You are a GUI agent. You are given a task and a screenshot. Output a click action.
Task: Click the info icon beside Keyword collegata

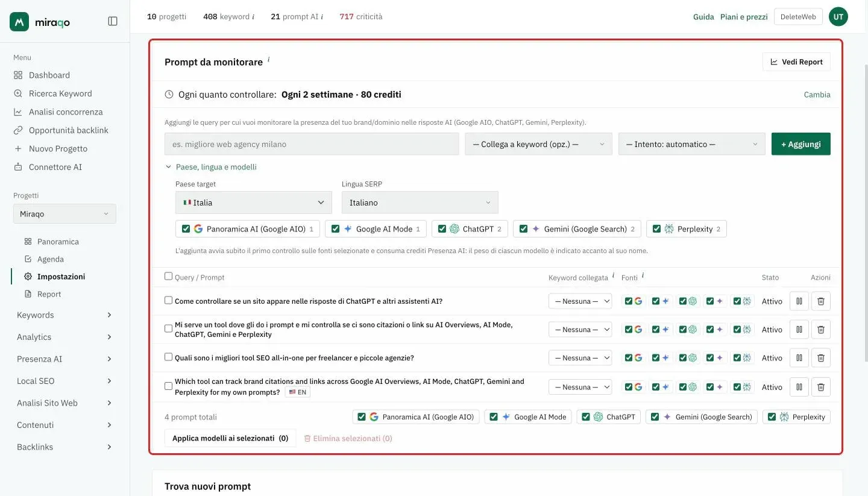click(614, 275)
